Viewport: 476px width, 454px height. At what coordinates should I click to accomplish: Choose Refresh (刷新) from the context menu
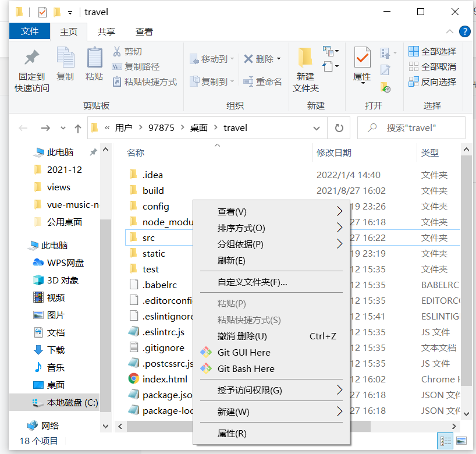(x=271, y=260)
